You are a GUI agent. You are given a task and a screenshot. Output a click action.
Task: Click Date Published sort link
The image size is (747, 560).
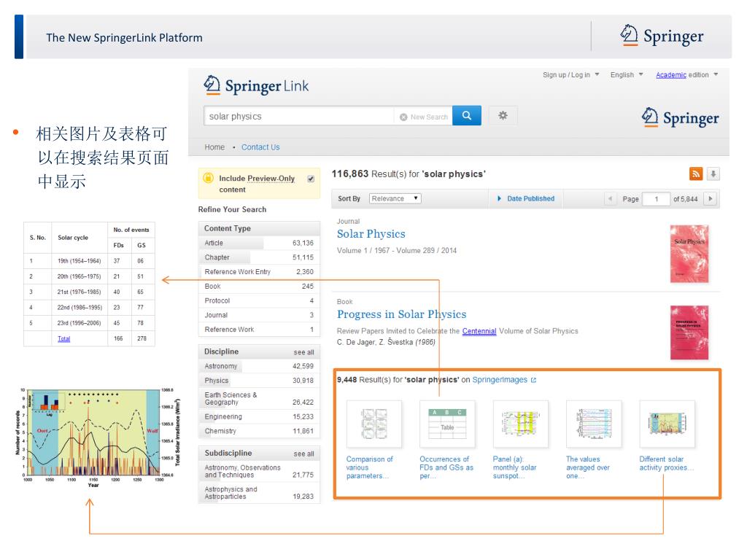530,198
